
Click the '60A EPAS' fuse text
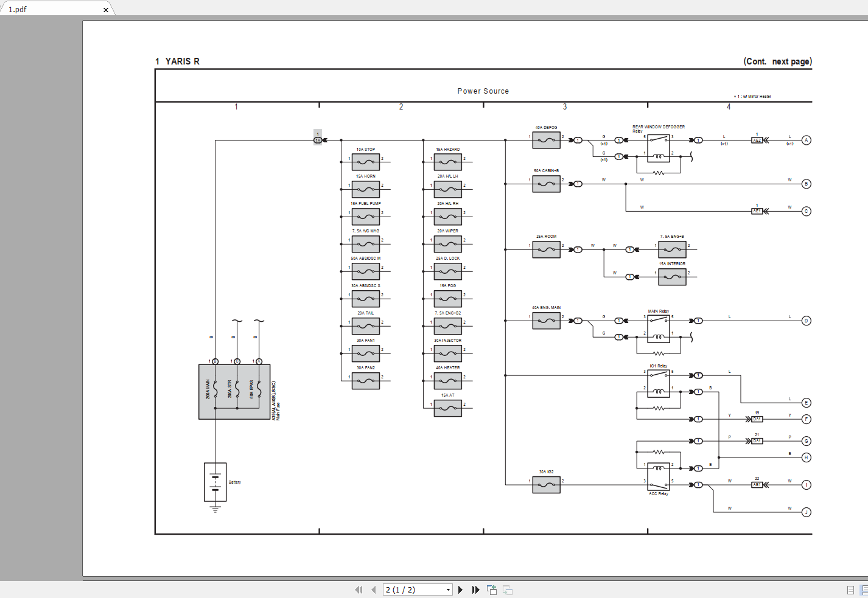click(251, 389)
